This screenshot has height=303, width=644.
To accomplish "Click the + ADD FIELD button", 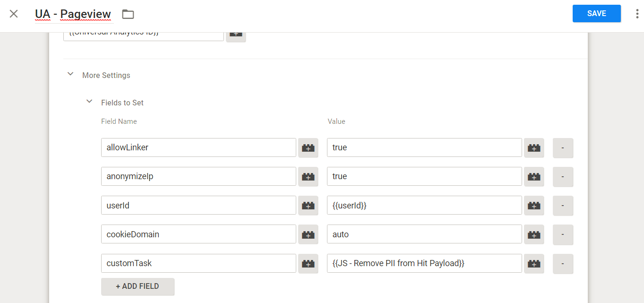I will pyautogui.click(x=137, y=286).
